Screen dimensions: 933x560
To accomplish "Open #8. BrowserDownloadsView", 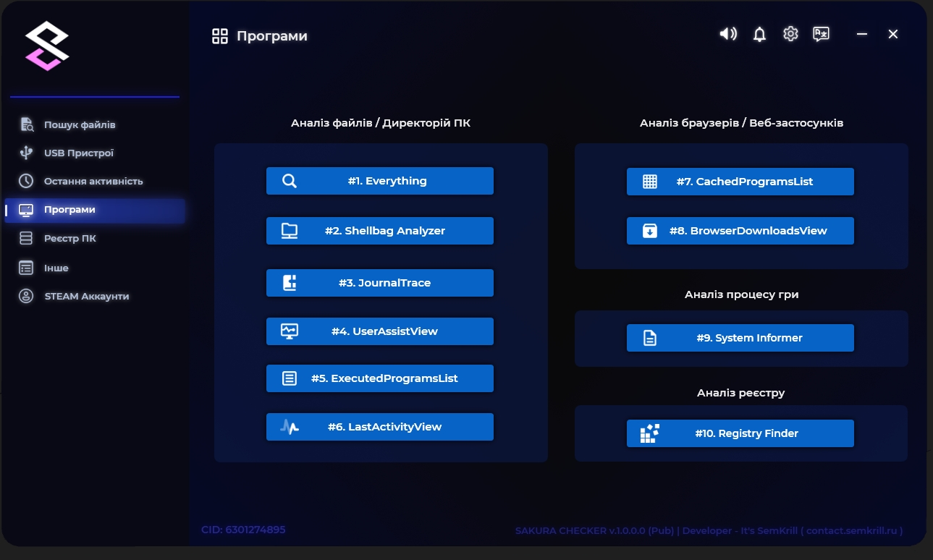I will click(740, 231).
